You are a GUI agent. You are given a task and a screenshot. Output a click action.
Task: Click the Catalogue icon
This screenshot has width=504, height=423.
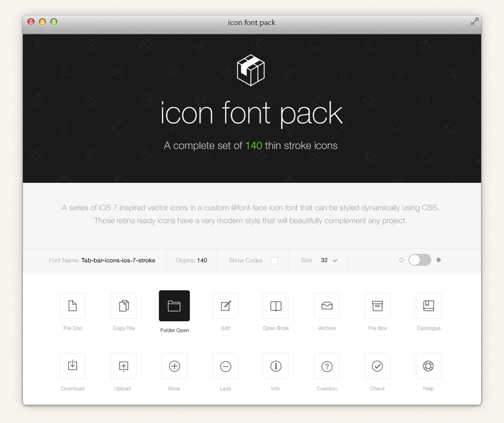(428, 305)
